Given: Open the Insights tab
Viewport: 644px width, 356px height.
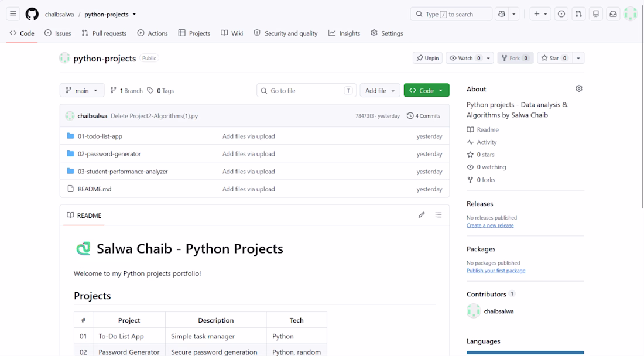Looking at the screenshot, I should [344, 33].
